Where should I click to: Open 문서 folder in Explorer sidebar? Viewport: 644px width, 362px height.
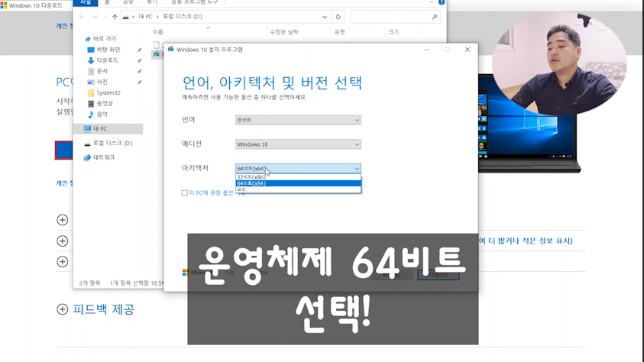[102, 71]
